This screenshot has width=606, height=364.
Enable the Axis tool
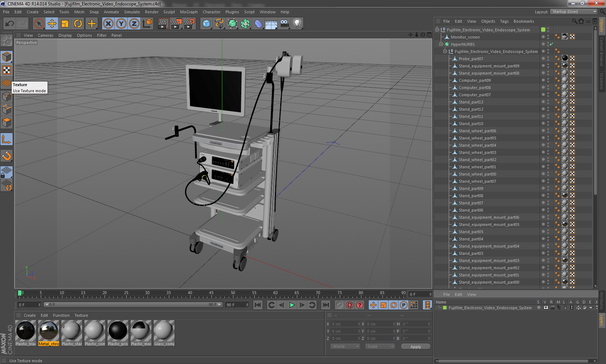pos(6,139)
